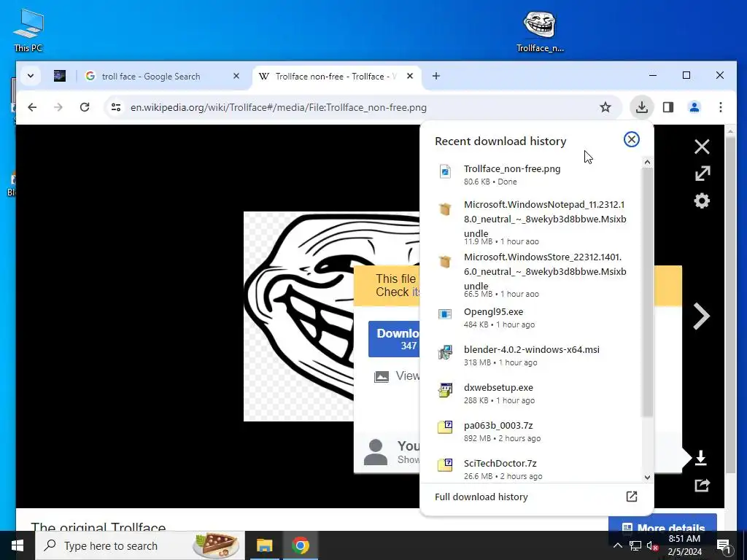Click the forward navigation arrow

[x=58, y=107]
